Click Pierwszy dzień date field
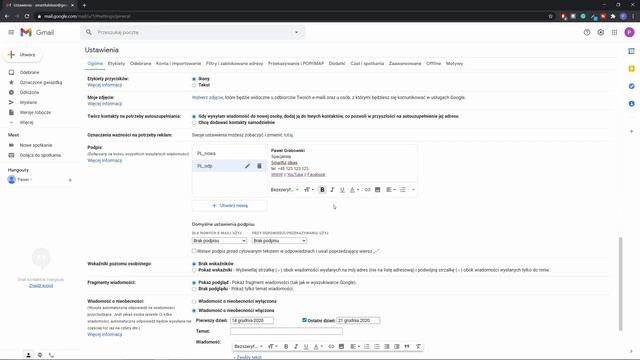The height and width of the screenshot is (360, 640). pos(252,320)
